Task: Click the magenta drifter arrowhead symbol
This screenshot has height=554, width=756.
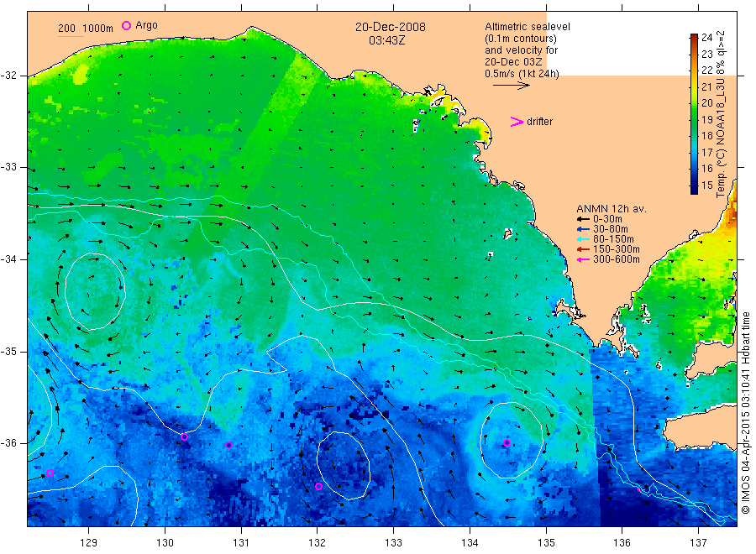Action: pyautogui.click(x=517, y=122)
